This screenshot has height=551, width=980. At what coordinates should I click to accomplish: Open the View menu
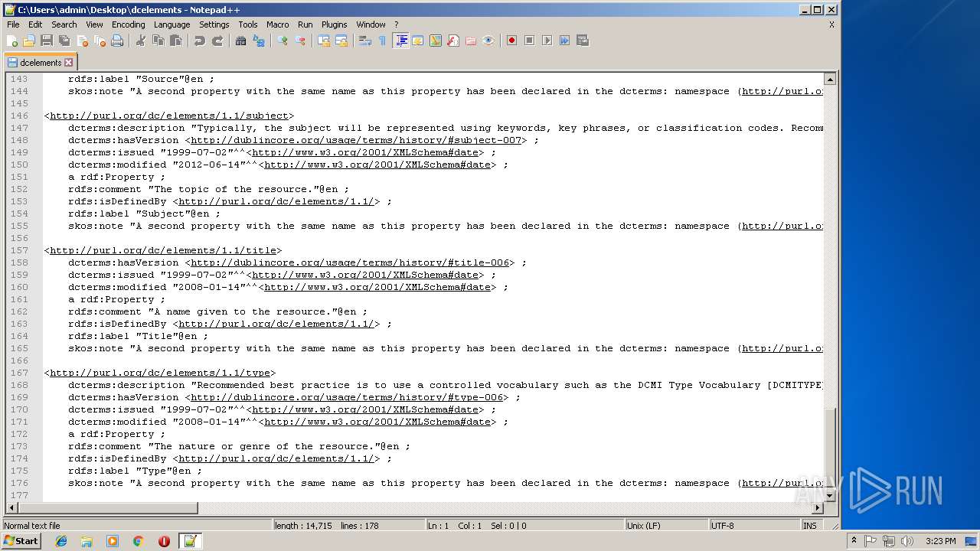(x=94, y=24)
